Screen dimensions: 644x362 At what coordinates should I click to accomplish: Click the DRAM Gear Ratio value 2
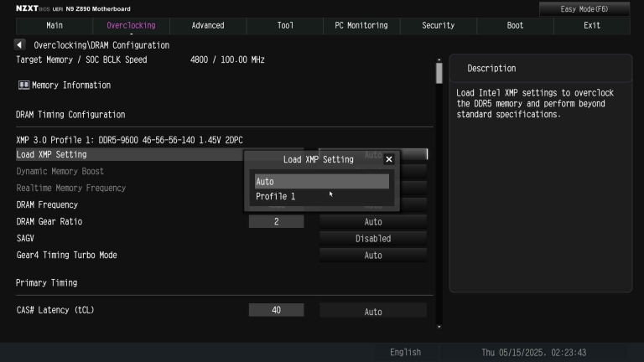[277, 221]
